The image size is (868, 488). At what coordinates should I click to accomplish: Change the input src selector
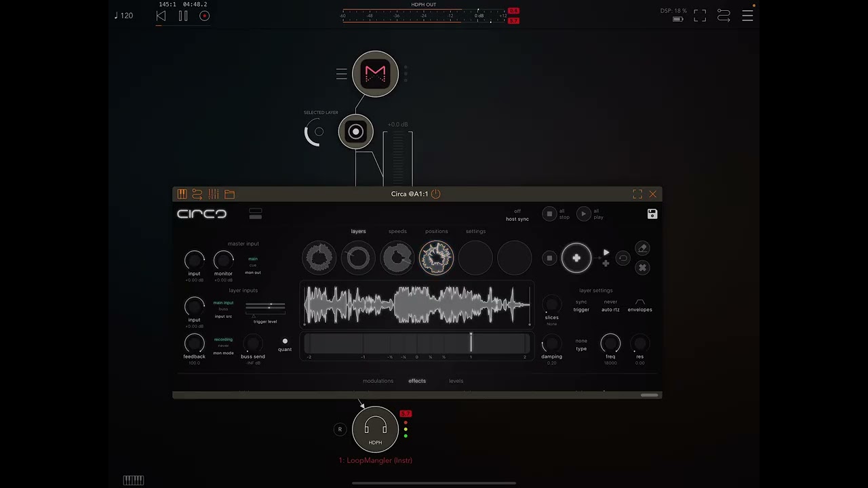(x=223, y=310)
